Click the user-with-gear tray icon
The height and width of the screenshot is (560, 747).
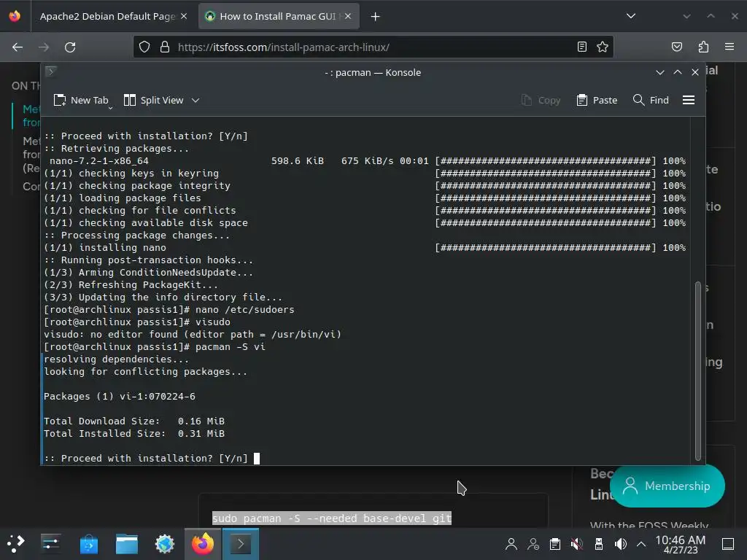[x=533, y=544]
